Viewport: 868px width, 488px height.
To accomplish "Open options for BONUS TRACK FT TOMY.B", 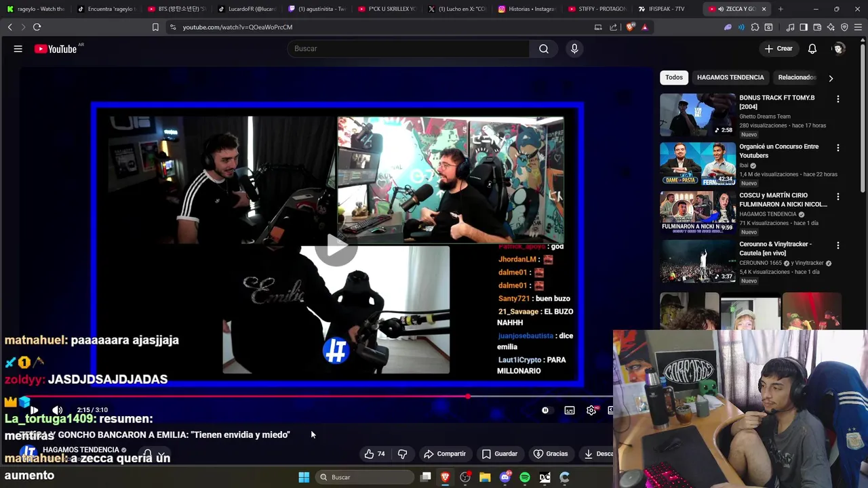I will [x=838, y=99].
